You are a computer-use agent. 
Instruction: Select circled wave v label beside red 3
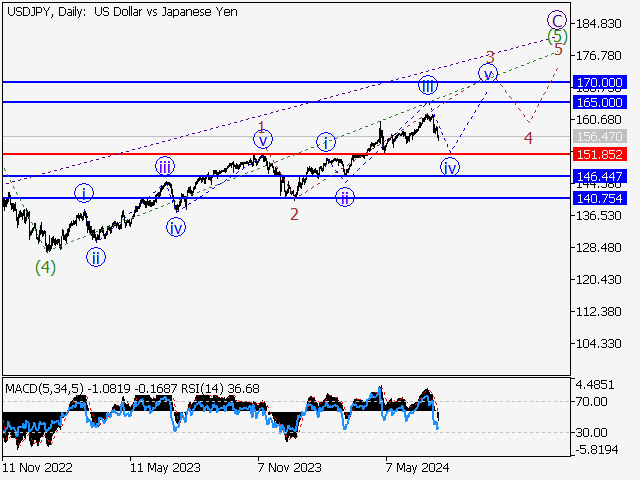[488, 74]
